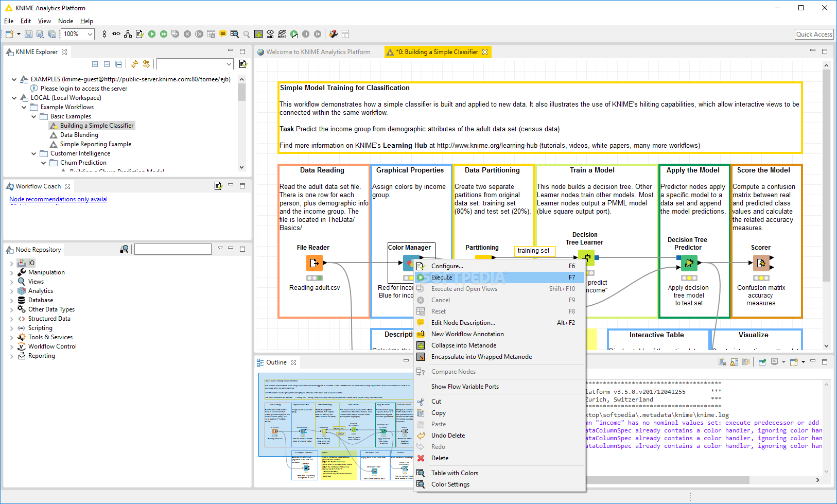Select Data Blending workflow in Explorer
The width and height of the screenshot is (837, 504).
pyautogui.click(x=79, y=135)
